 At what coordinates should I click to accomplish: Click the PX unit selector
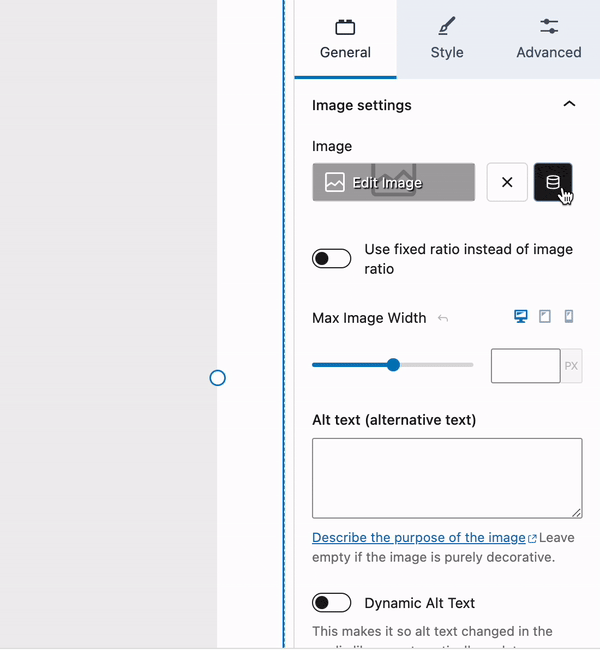pyautogui.click(x=571, y=366)
